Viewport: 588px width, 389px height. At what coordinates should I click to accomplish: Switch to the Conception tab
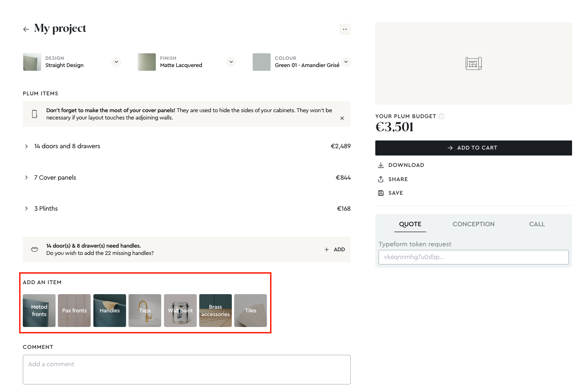pos(473,224)
